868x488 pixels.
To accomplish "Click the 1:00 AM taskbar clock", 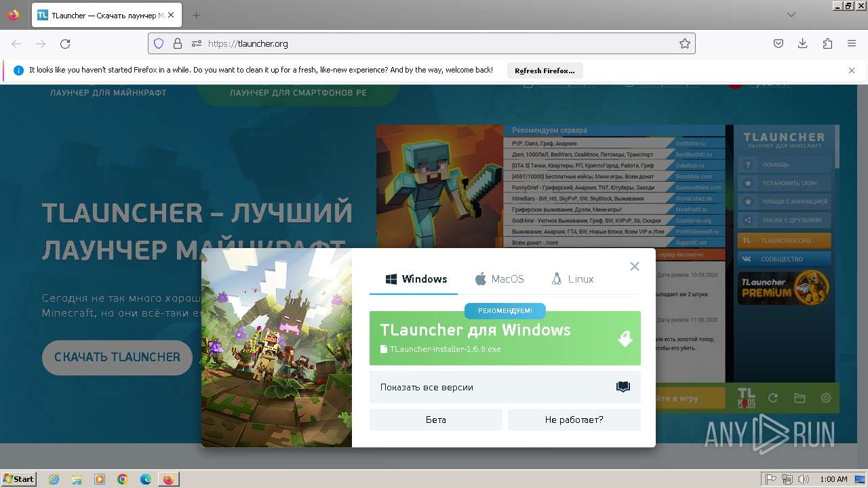I will pos(833,479).
